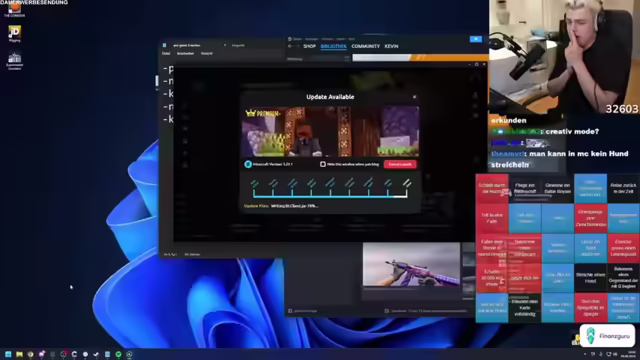This screenshot has height=360, width=640.
Task: Click the blue button atop Steam window
Action: tap(476, 39)
